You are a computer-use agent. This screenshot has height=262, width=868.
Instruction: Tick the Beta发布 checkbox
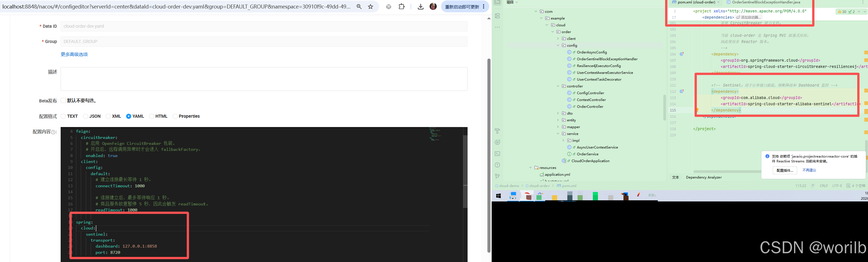[63, 100]
